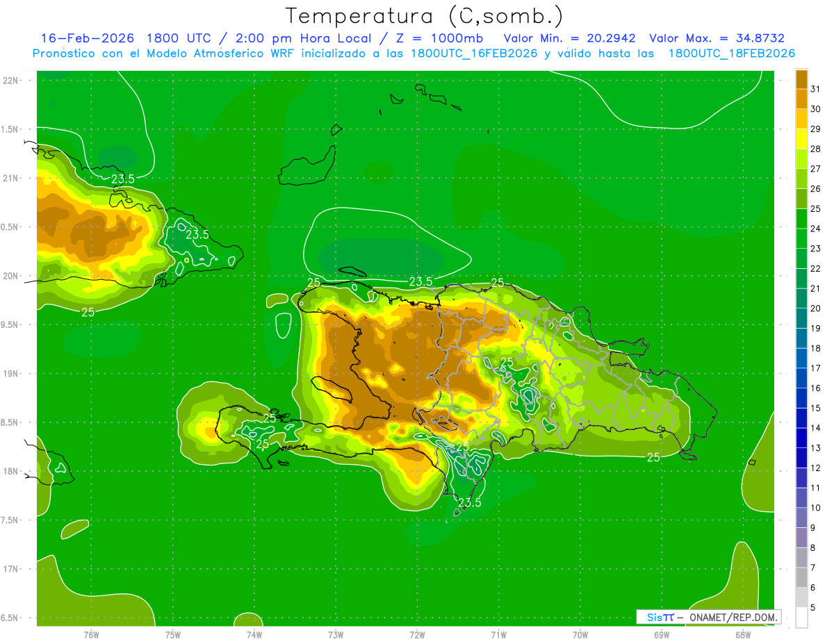Click the Sisπ ONAMET/REP.DOM. logo box
The width and height of the screenshot is (834, 644).
tap(708, 617)
